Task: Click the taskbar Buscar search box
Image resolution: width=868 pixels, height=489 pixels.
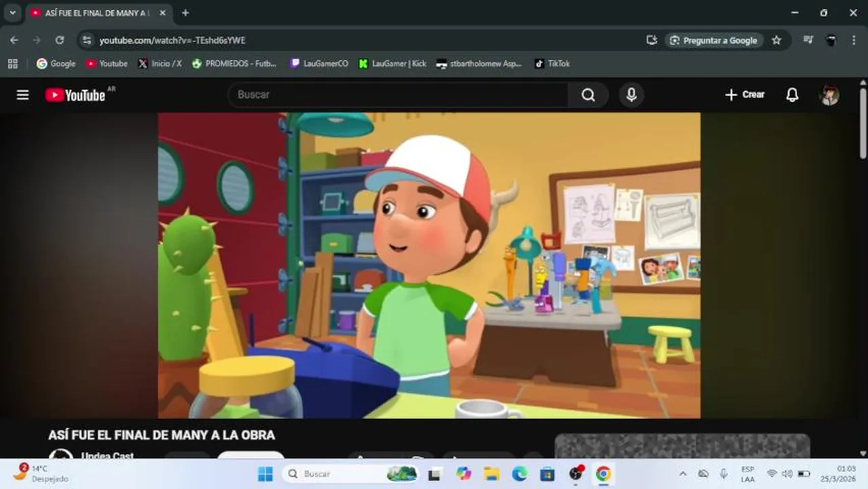Action: point(349,474)
